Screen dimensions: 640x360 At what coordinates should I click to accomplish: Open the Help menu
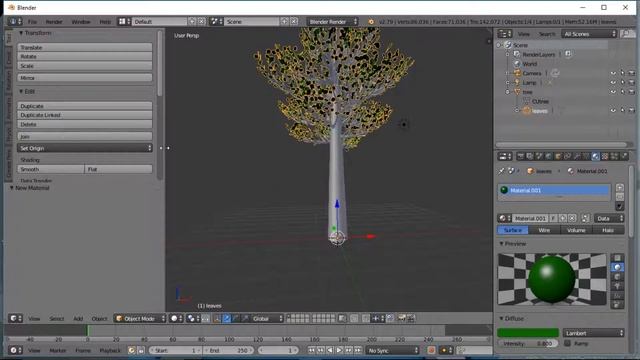click(105, 22)
